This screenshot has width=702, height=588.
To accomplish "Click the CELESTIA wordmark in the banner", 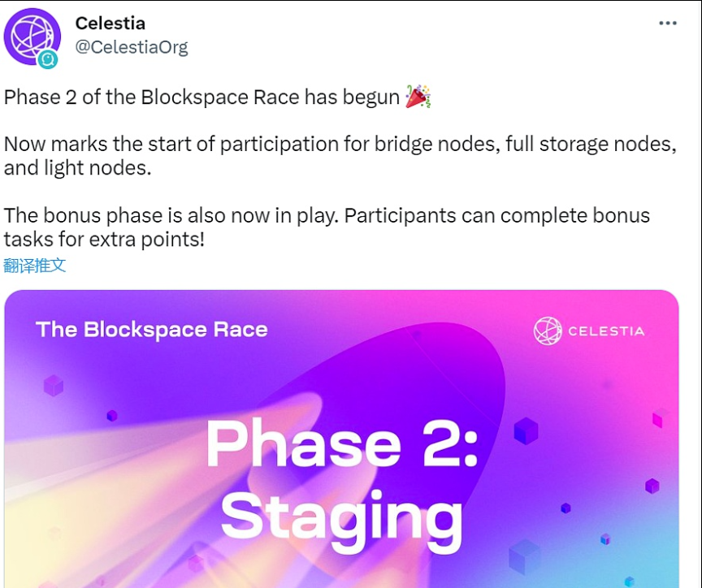I will point(605,331).
